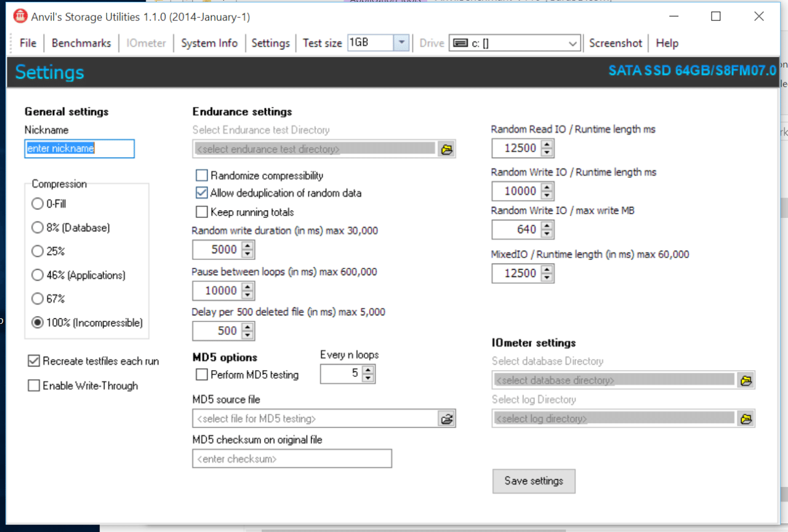Open the Benchmarks menu

click(x=81, y=43)
